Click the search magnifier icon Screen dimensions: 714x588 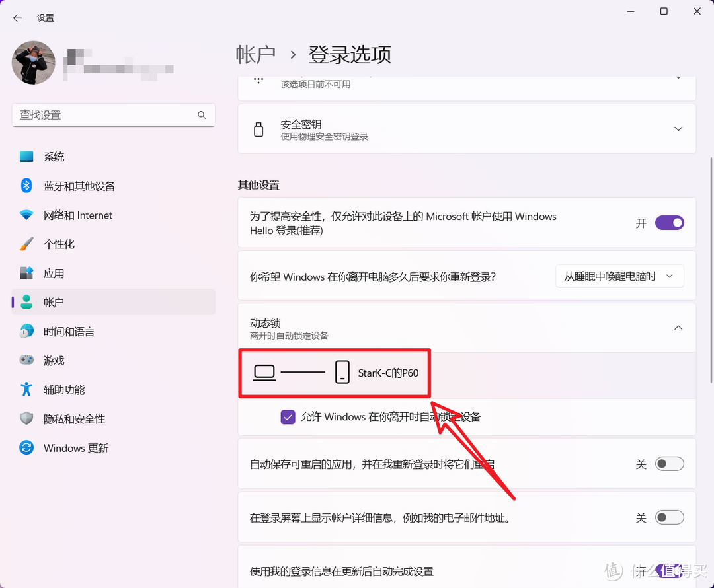point(201,115)
